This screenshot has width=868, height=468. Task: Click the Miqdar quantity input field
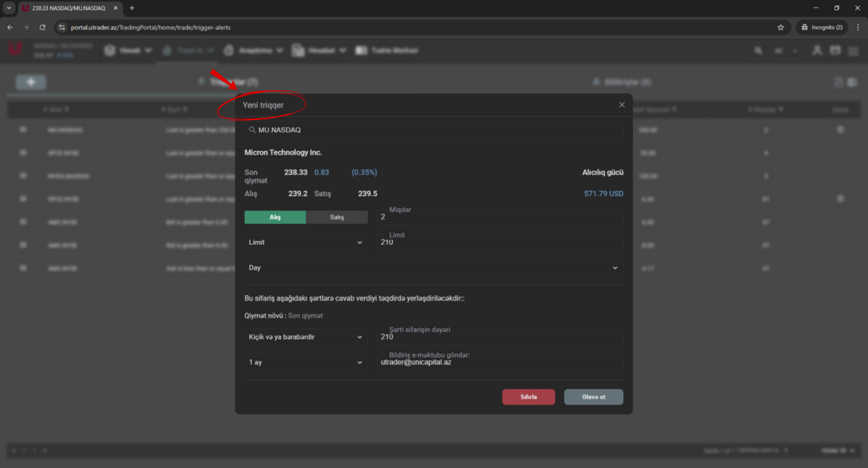pyautogui.click(x=500, y=217)
